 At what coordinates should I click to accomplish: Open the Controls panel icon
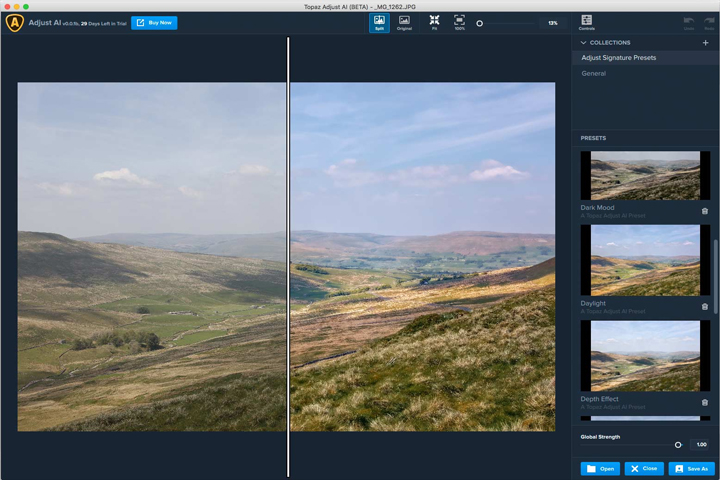(x=586, y=23)
